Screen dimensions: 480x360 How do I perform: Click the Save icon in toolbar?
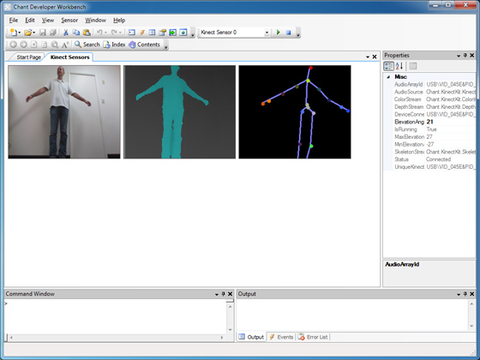pos(43,32)
